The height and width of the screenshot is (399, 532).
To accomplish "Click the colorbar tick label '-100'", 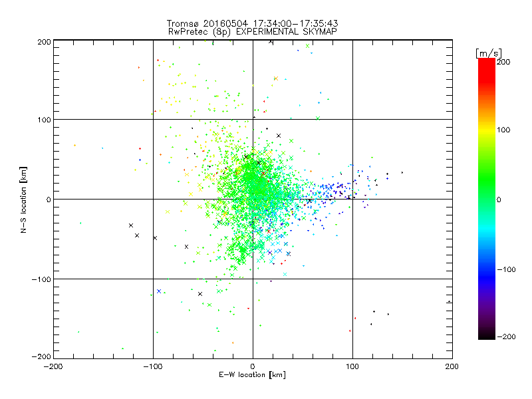I will [506, 270].
